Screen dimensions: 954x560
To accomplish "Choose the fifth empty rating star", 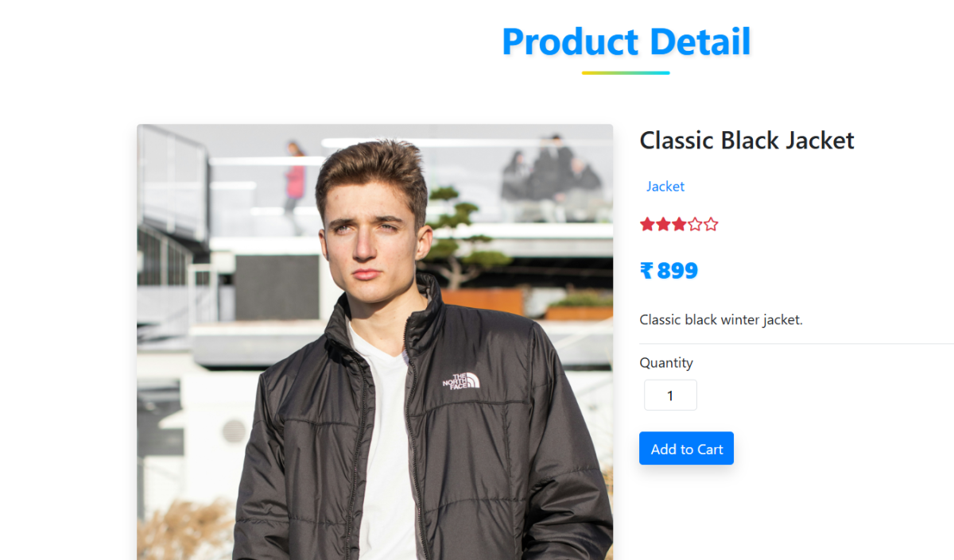I will click(711, 225).
